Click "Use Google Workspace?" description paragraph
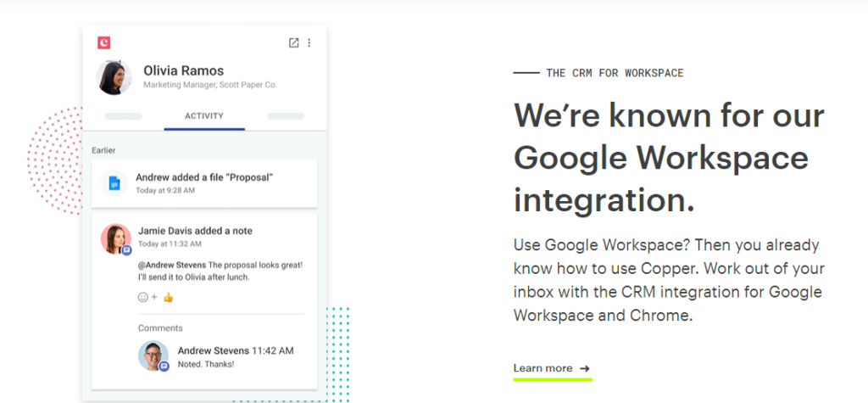 tap(670, 280)
